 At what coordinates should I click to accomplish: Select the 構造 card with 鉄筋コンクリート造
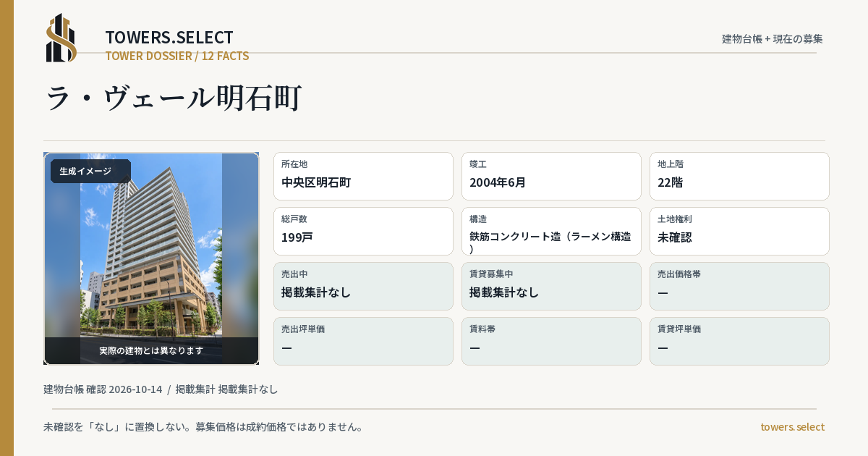point(551,231)
